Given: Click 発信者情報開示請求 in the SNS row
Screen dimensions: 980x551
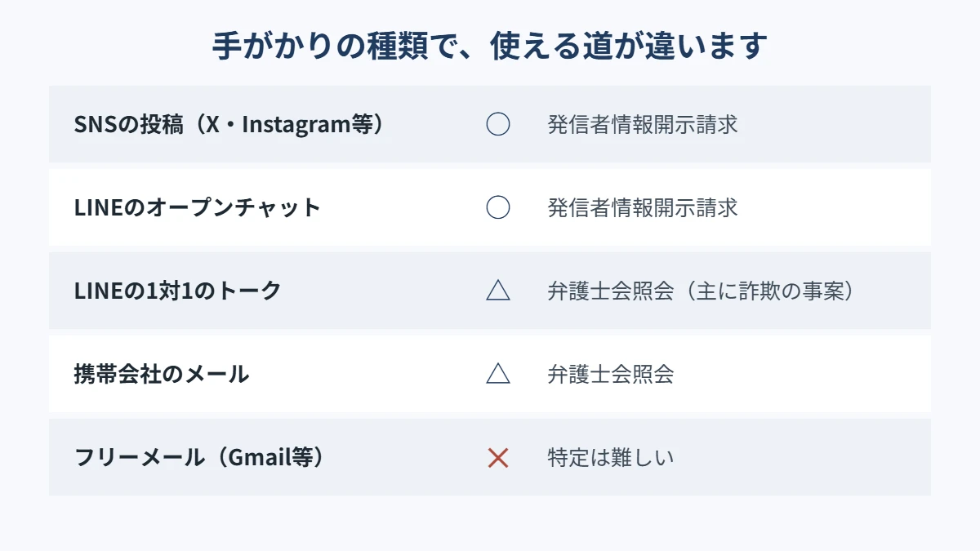Looking at the screenshot, I should coord(643,125).
